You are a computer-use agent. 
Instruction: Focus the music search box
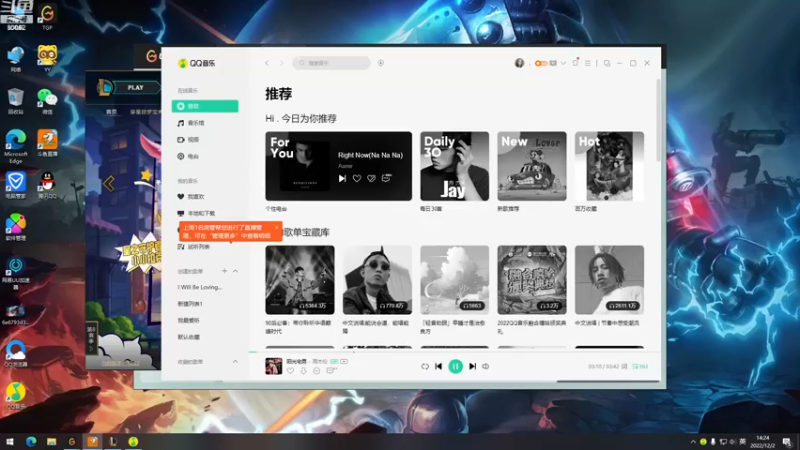(x=332, y=63)
